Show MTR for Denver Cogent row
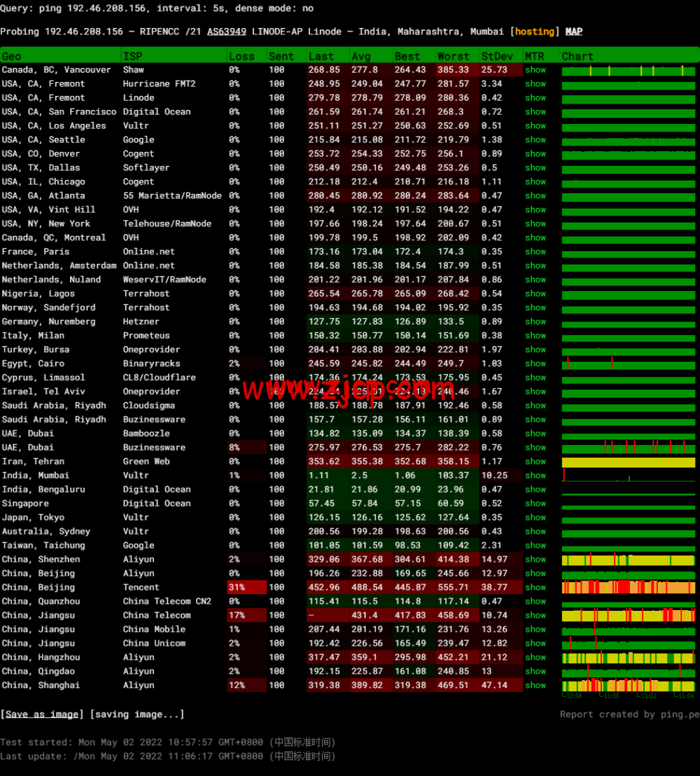Screen dimensions: 700x776 pyautogui.click(x=535, y=153)
